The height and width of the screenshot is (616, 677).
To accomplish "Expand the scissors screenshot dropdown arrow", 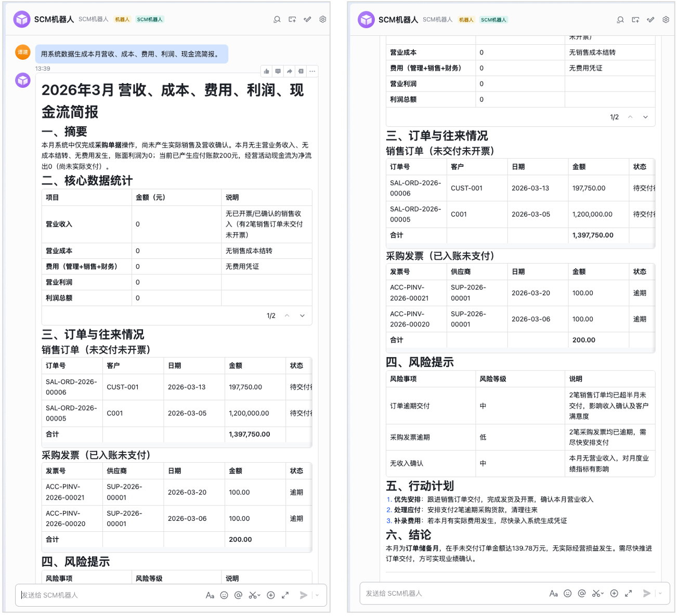I will [258, 595].
